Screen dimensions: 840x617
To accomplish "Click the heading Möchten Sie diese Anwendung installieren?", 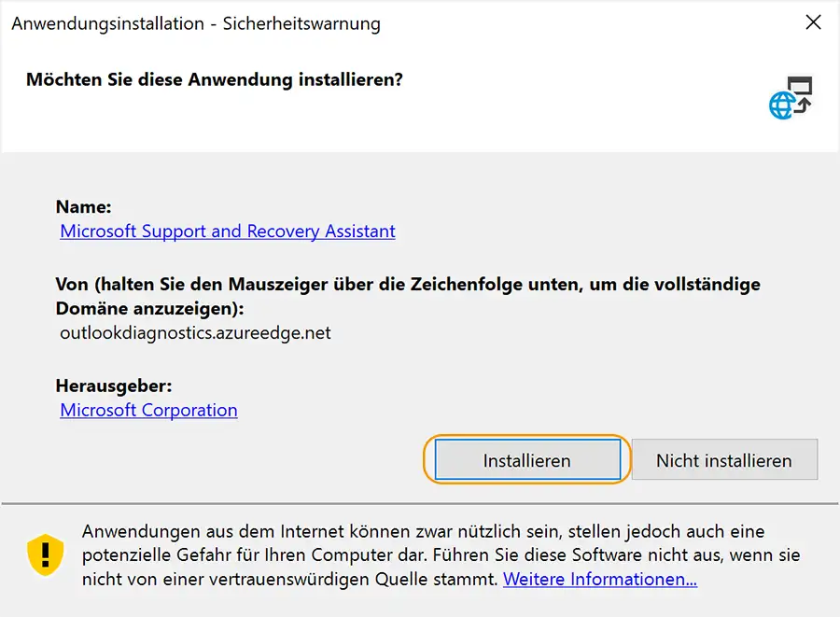I will point(215,79).
